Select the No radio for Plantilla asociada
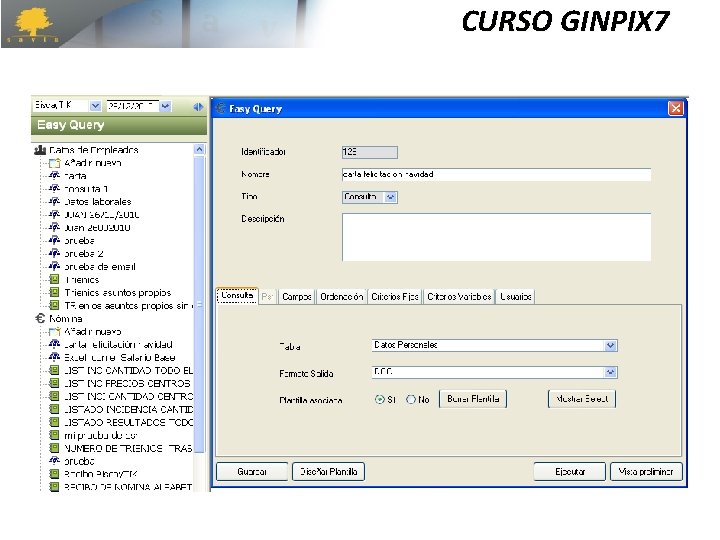Image resolution: width=720 pixels, height=540 pixels. tap(411, 399)
